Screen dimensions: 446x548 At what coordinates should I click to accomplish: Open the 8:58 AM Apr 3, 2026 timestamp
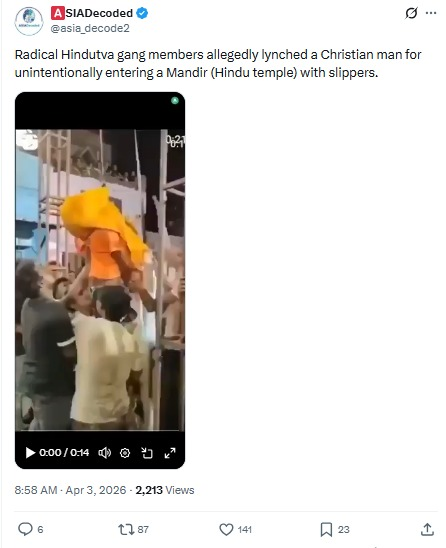click(70, 490)
